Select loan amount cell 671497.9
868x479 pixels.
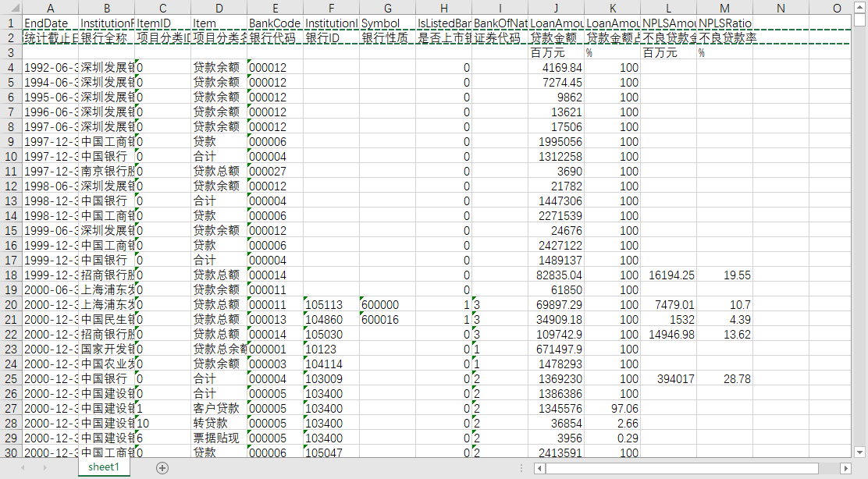[556, 349]
